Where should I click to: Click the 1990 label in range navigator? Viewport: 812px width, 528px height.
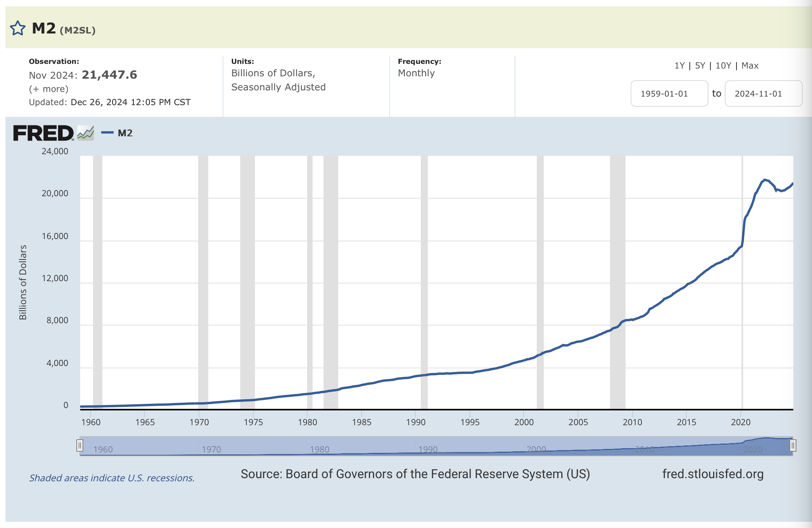(x=428, y=449)
